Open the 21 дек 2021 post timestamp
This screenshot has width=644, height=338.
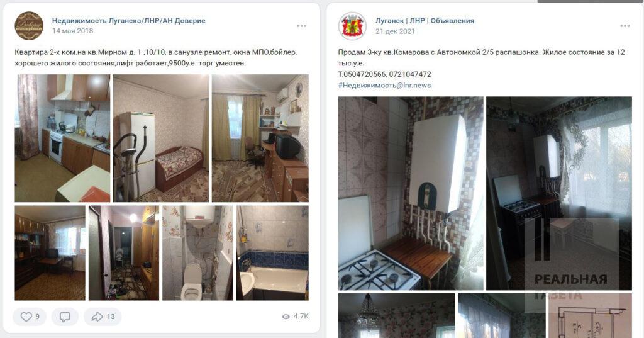pos(395,31)
